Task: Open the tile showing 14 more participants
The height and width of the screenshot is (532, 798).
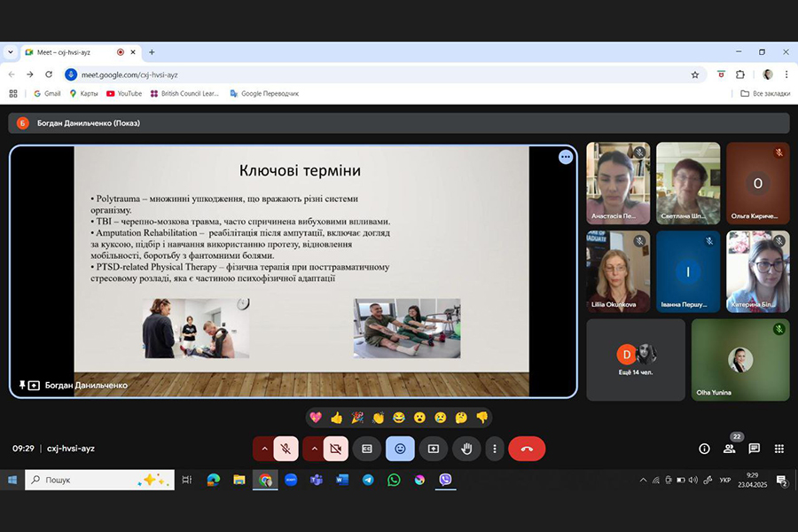Action: click(636, 359)
